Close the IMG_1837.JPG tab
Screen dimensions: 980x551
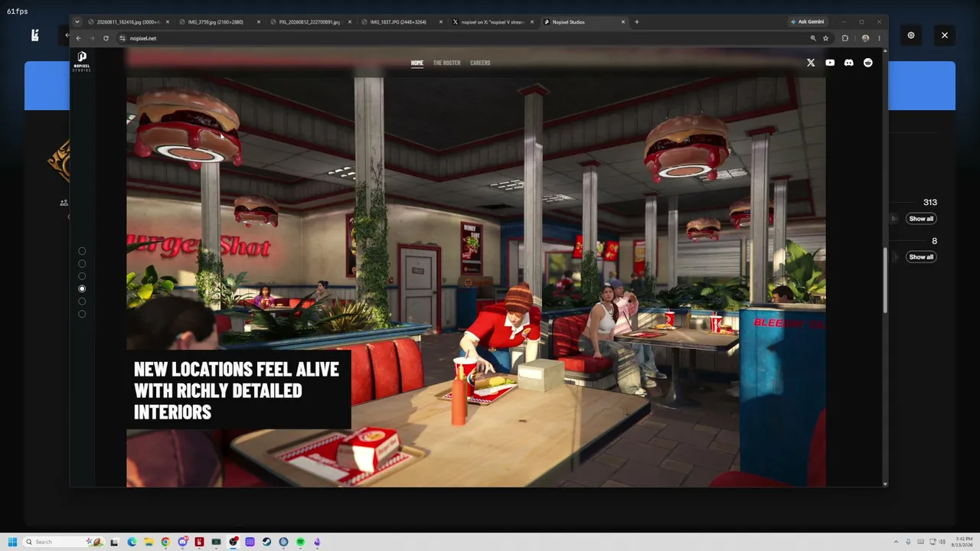(x=441, y=22)
